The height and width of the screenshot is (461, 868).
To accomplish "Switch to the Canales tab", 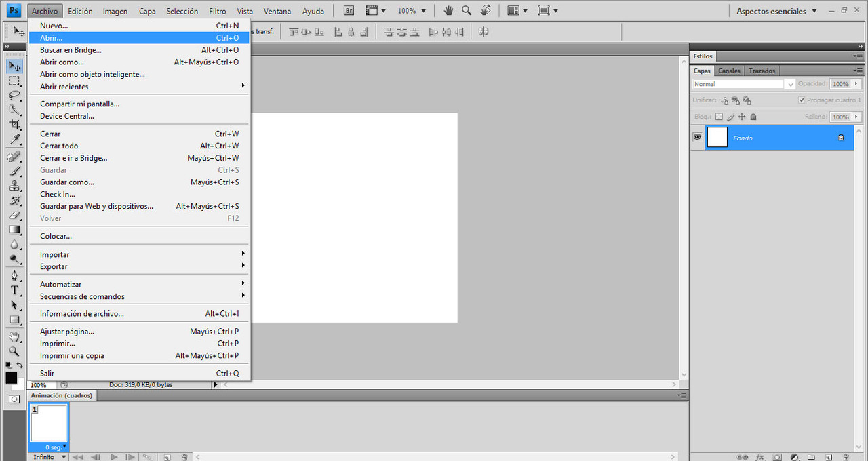I will (x=729, y=71).
